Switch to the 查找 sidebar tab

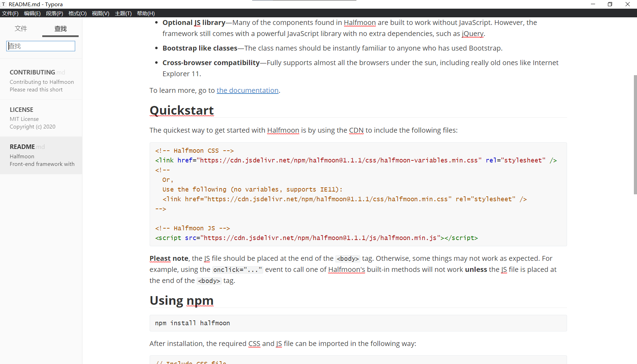click(60, 28)
